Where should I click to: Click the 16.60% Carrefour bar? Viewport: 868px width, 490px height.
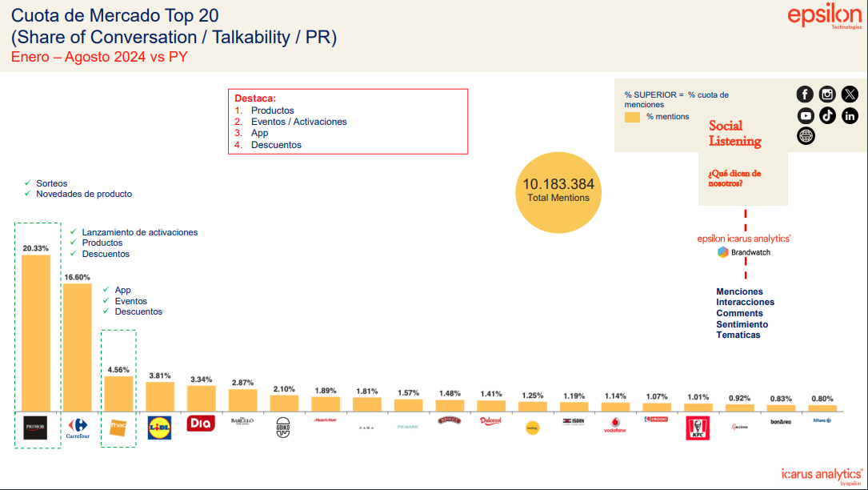pyautogui.click(x=77, y=347)
